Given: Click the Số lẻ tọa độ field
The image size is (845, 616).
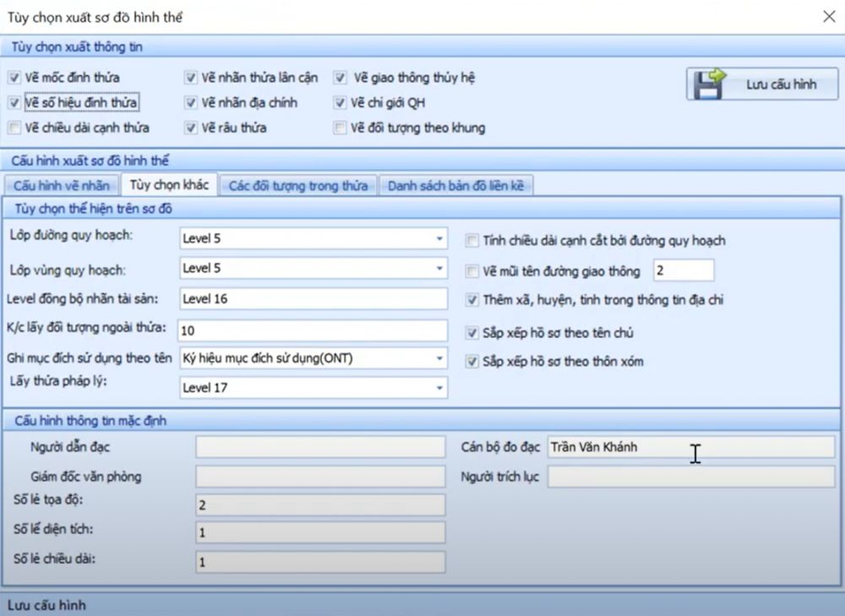Looking at the screenshot, I should click(319, 505).
